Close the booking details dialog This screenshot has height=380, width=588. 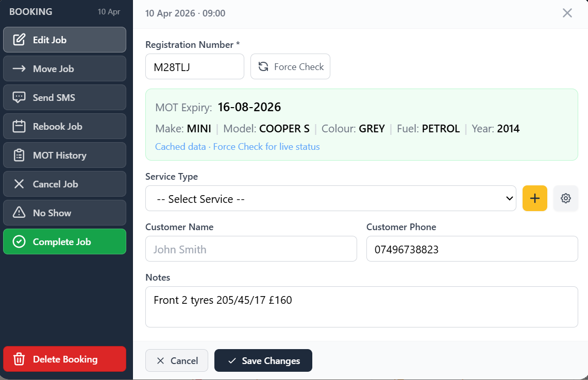point(567,13)
